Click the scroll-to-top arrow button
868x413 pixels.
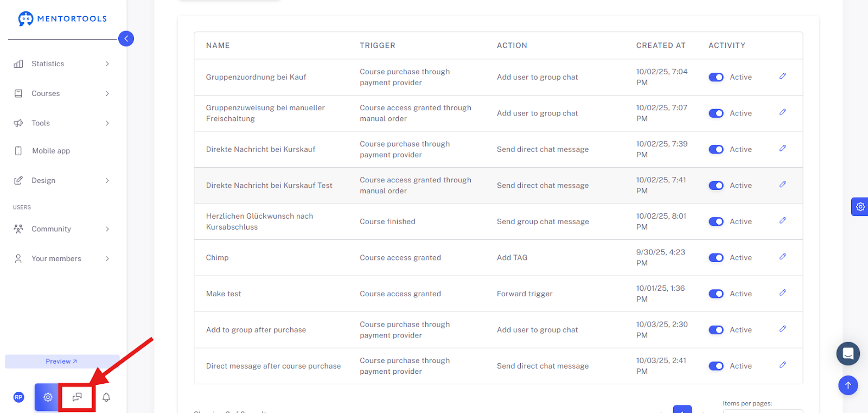pos(848,385)
